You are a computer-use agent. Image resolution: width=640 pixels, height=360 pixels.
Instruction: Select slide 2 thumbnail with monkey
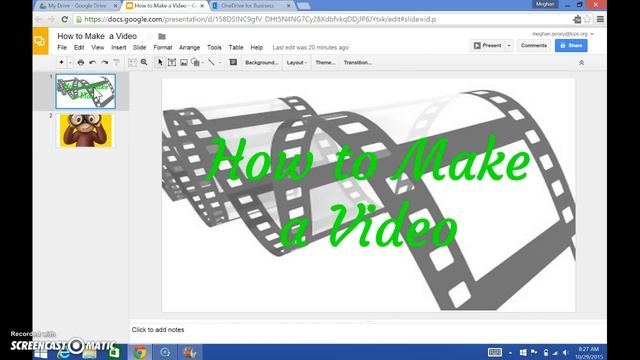click(86, 131)
